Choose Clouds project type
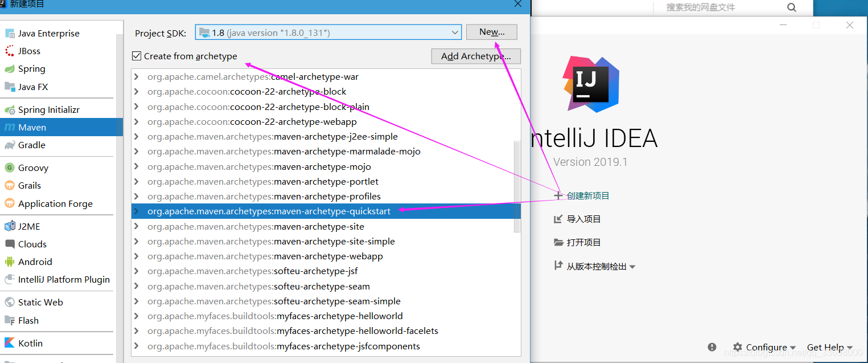868x363 pixels. pos(32,244)
